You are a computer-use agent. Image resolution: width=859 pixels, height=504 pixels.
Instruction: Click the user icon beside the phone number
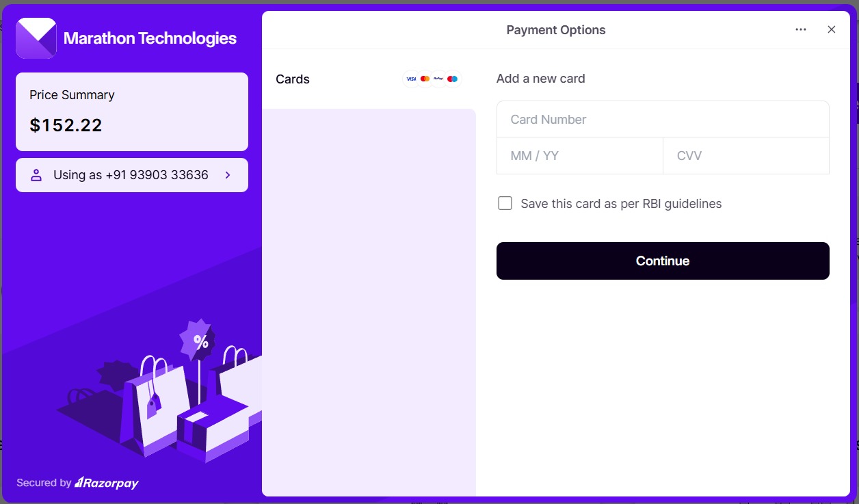point(36,175)
